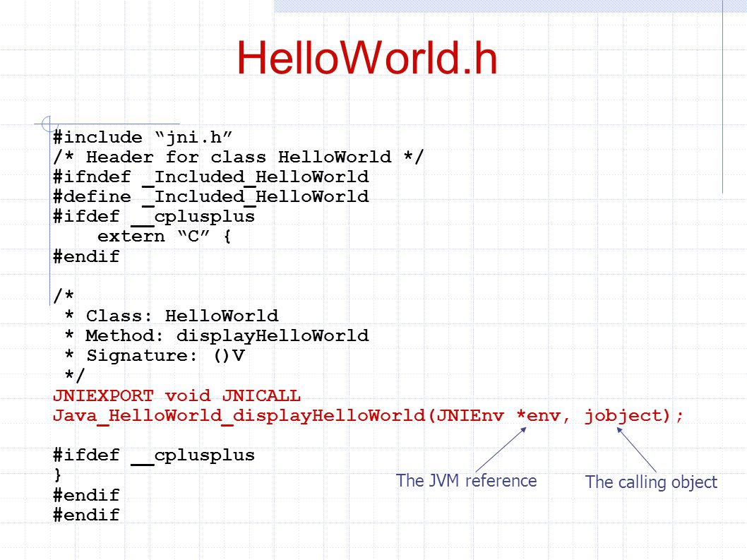Click the comment Header for class HelloWorld

239,157
